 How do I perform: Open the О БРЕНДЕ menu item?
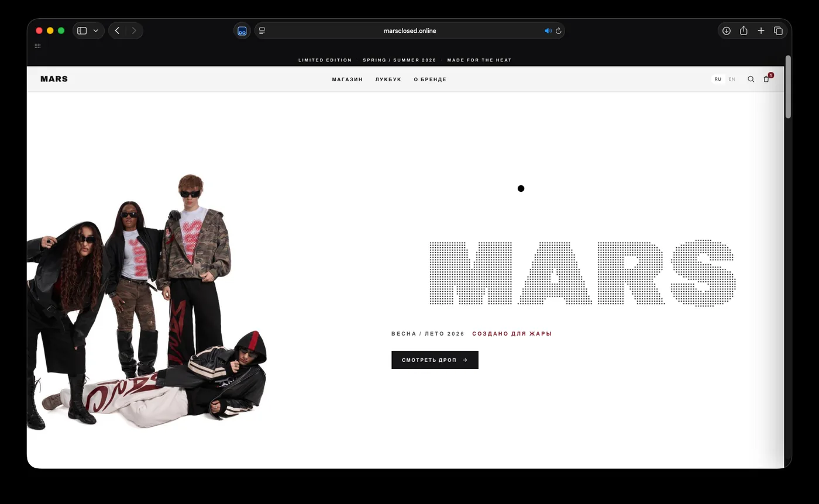pyautogui.click(x=430, y=80)
